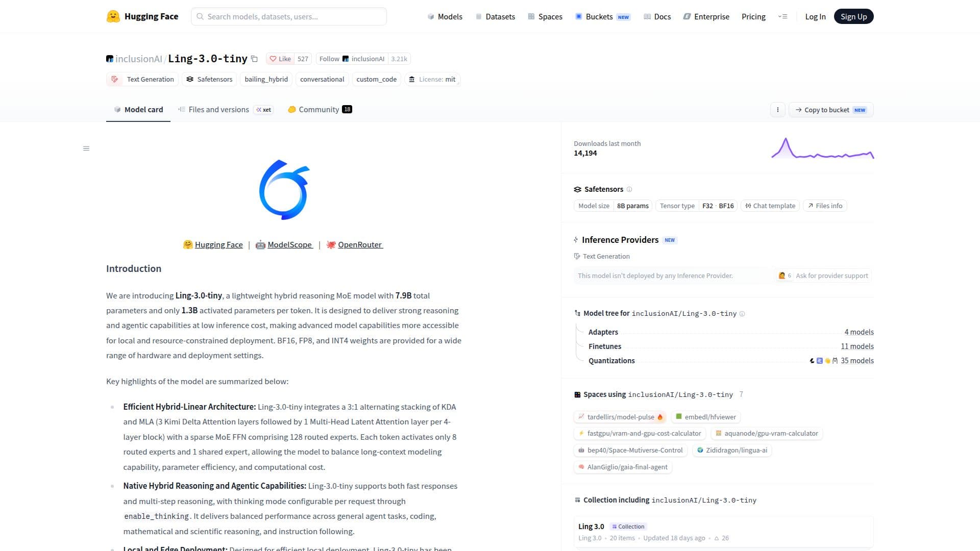Screen dimensions: 980x551
Task: Click the Collection including section icon
Action: (577, 500)
